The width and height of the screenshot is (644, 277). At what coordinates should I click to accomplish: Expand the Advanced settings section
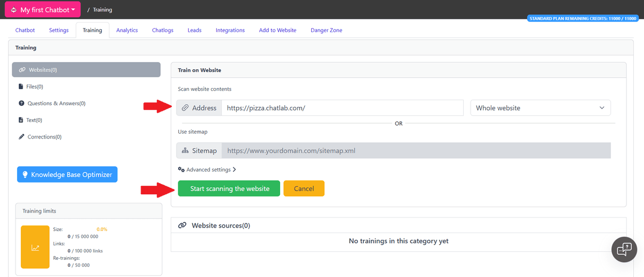(x=208, y=170)
